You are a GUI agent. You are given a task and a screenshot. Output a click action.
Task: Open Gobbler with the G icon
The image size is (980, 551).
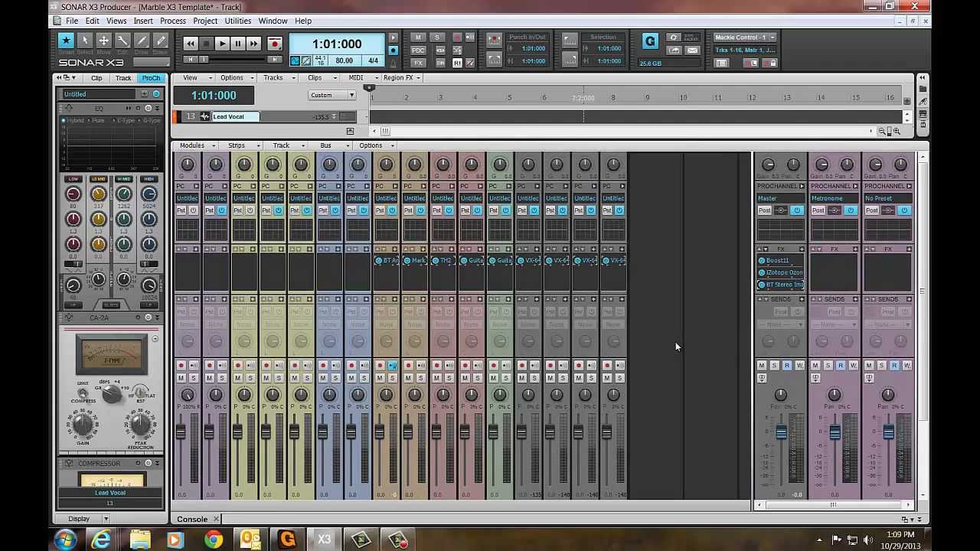coord(650,41)
